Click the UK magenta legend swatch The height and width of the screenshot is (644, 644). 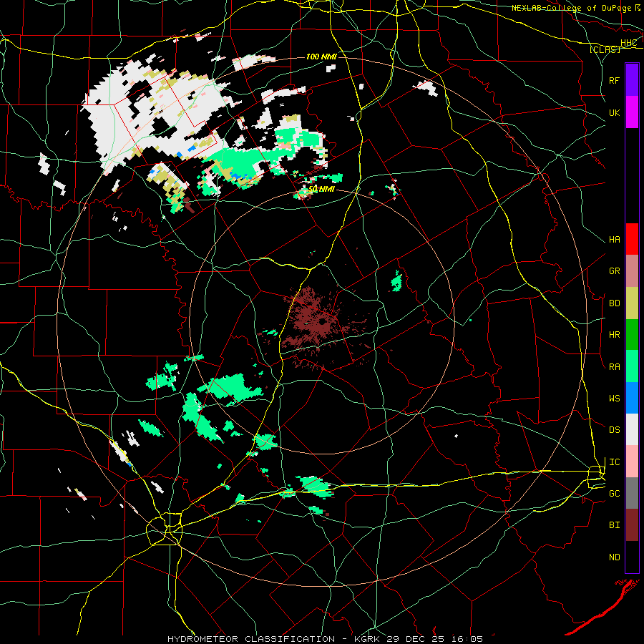point(632,112)
